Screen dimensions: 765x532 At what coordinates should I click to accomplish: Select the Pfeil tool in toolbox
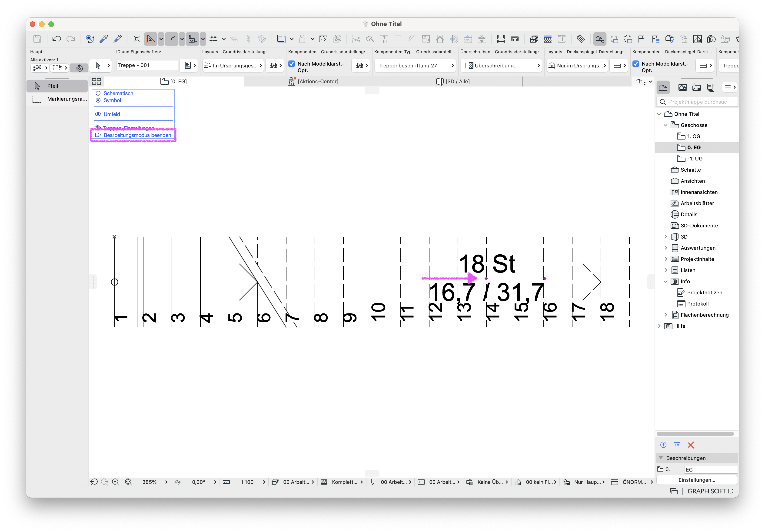(57, 86)
